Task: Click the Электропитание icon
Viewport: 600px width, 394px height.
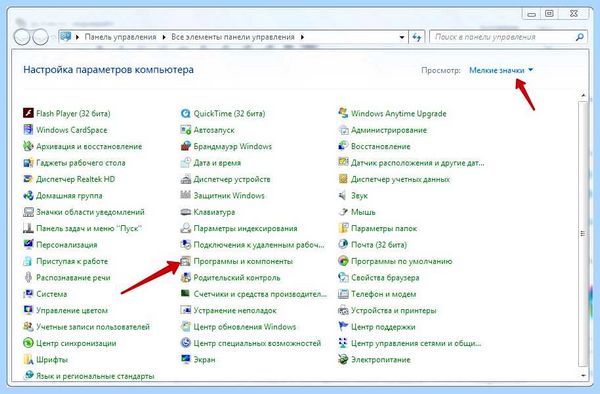Action: pos(343,360)
